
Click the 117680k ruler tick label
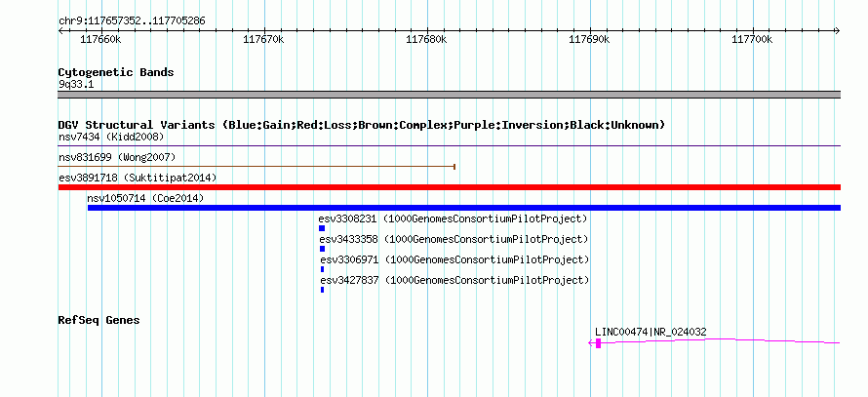(x=426, y=39)
